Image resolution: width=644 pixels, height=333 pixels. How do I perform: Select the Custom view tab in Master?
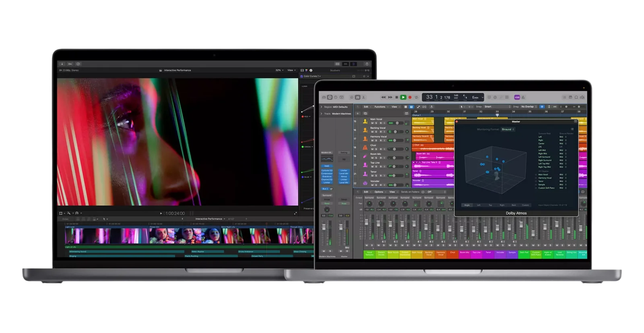point(525,205)
